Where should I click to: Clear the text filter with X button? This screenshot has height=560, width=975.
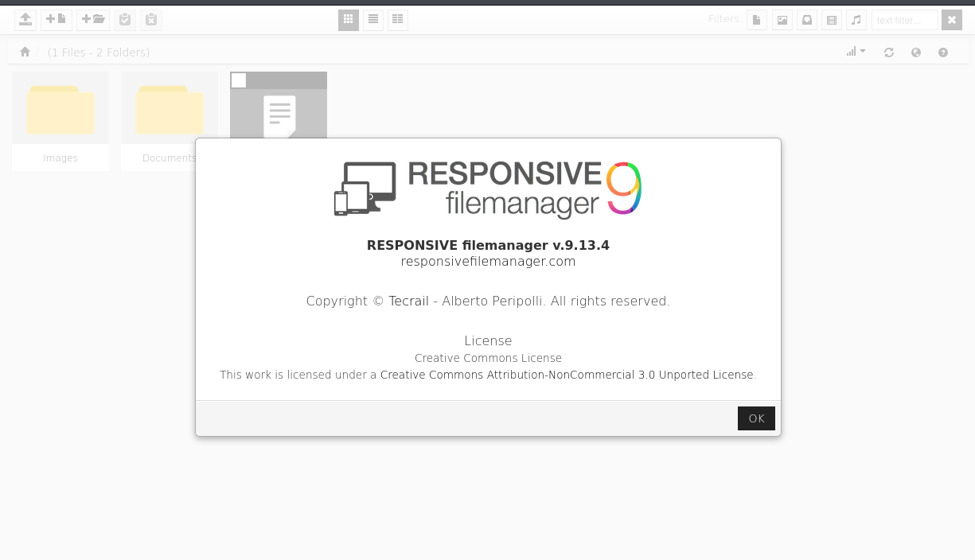pos(952,20)
